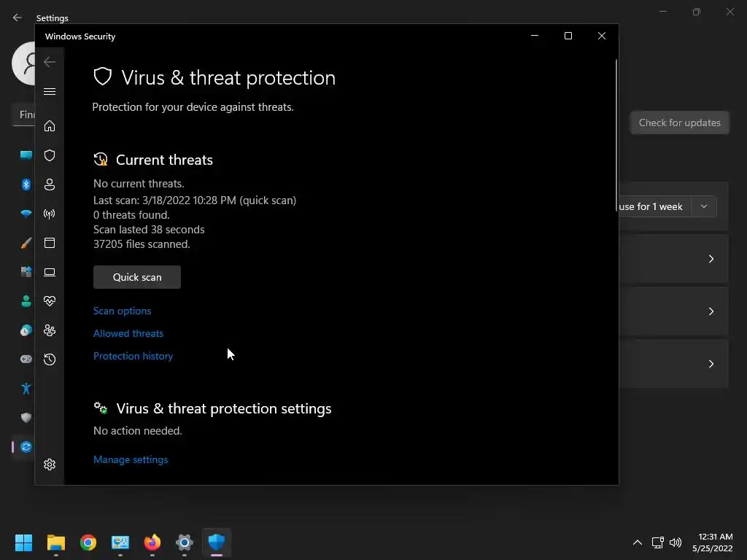The image size is (747, 560).
Task: Open Firewall & network protection icon
Action: [x=50, y=214]
